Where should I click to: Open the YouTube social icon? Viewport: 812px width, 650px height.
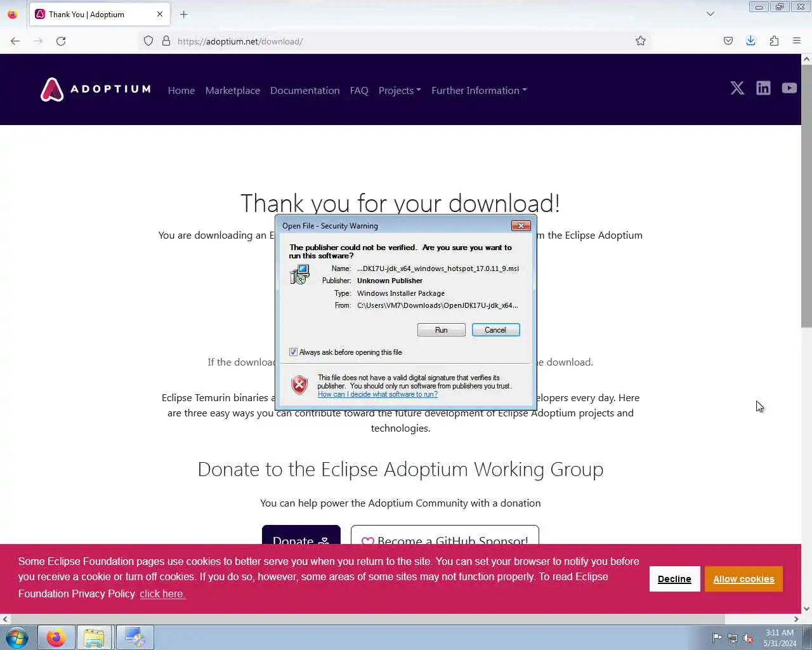click(789, 88)
